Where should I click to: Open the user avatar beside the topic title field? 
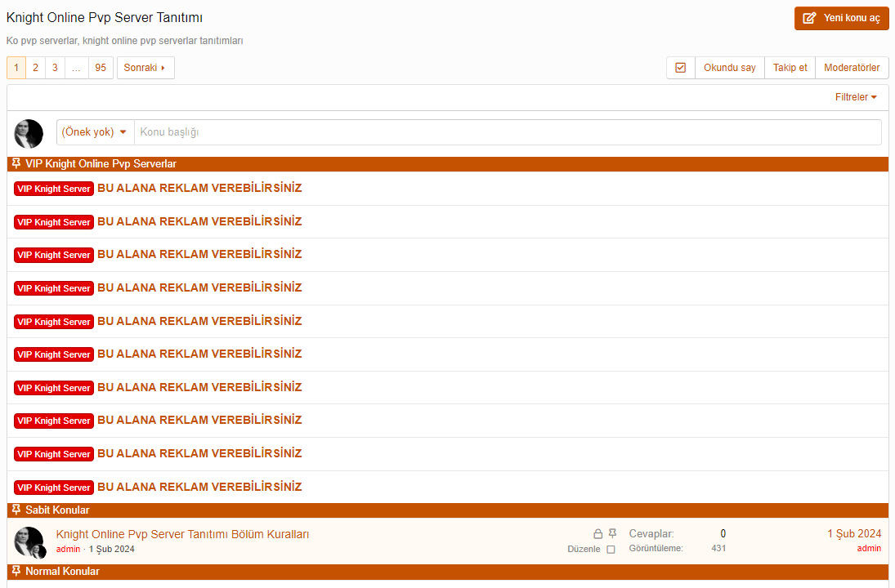(29, 133)
